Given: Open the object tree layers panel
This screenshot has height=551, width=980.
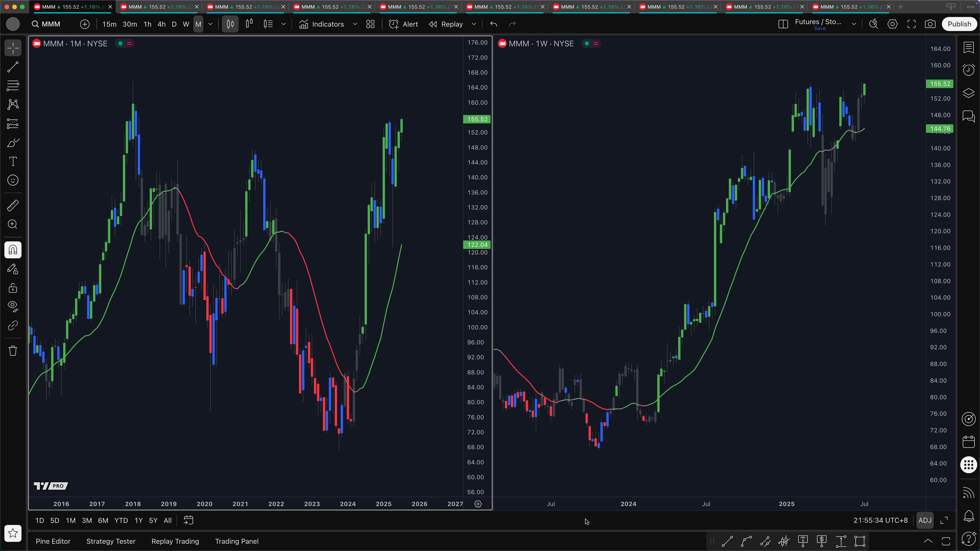Looking at the screenshot, I should point(969,93).
